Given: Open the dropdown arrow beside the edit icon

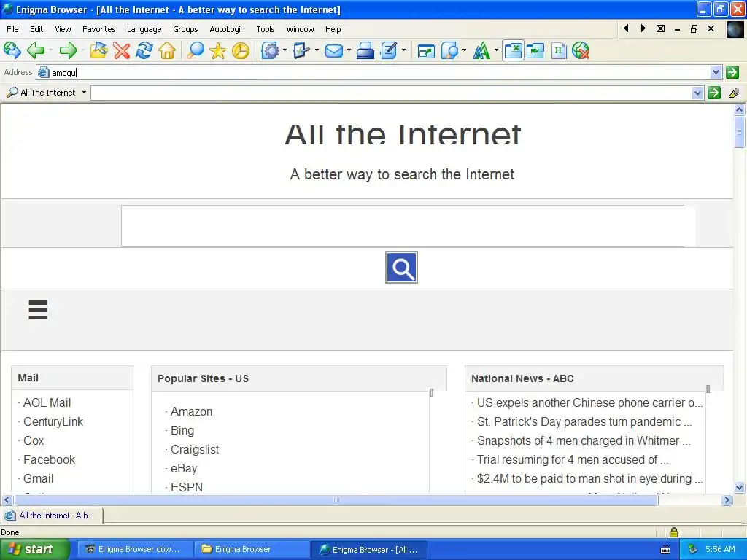Looking at the screenshot, I should tap(404, 50).
